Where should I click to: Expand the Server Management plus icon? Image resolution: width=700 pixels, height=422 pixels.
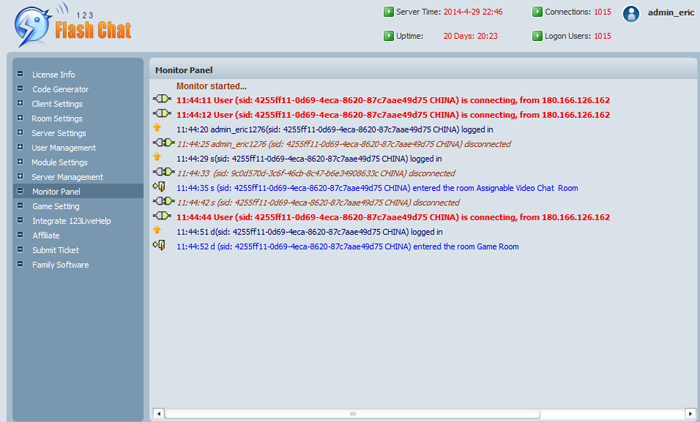click(x=20, y=176)
